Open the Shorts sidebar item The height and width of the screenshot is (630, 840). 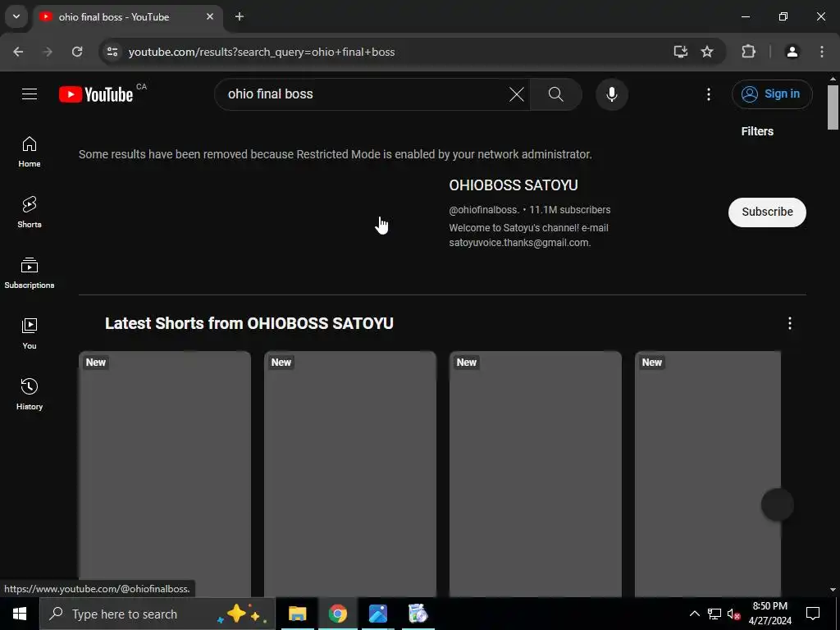click(x=30, y=212)
